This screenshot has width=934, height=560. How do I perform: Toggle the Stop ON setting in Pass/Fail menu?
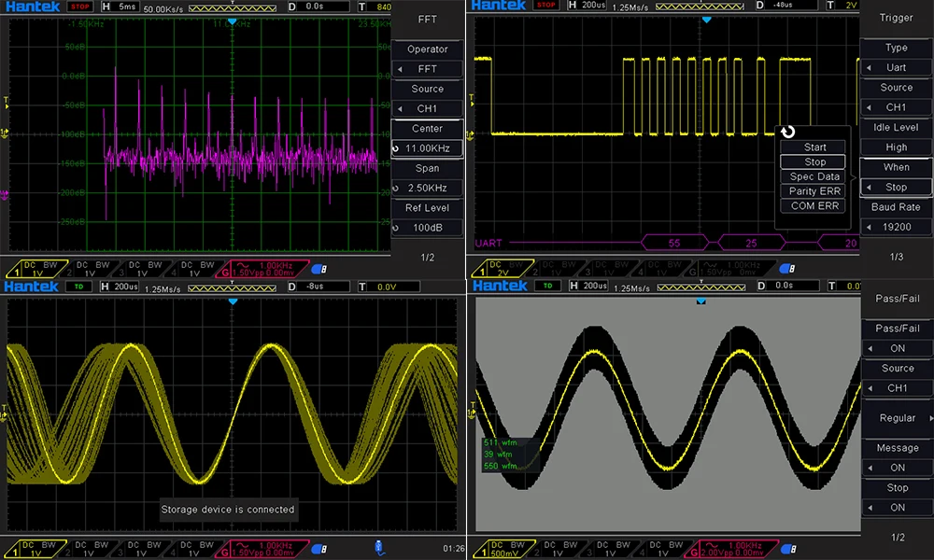tap(897, 508)
